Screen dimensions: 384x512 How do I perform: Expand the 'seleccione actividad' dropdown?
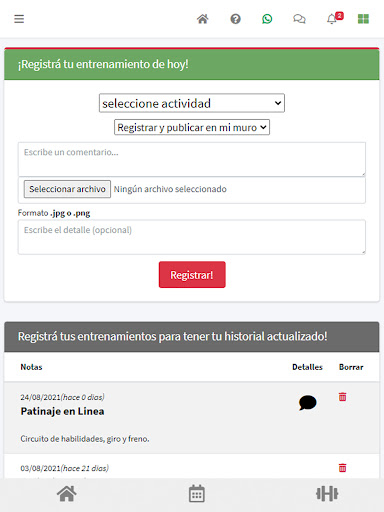coord(192,103)
